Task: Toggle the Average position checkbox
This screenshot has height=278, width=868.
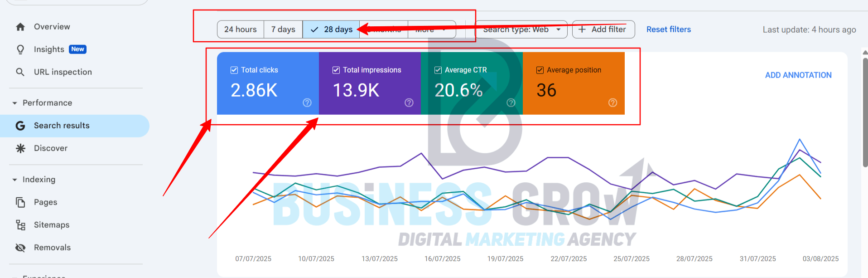Action: [540, 70]
